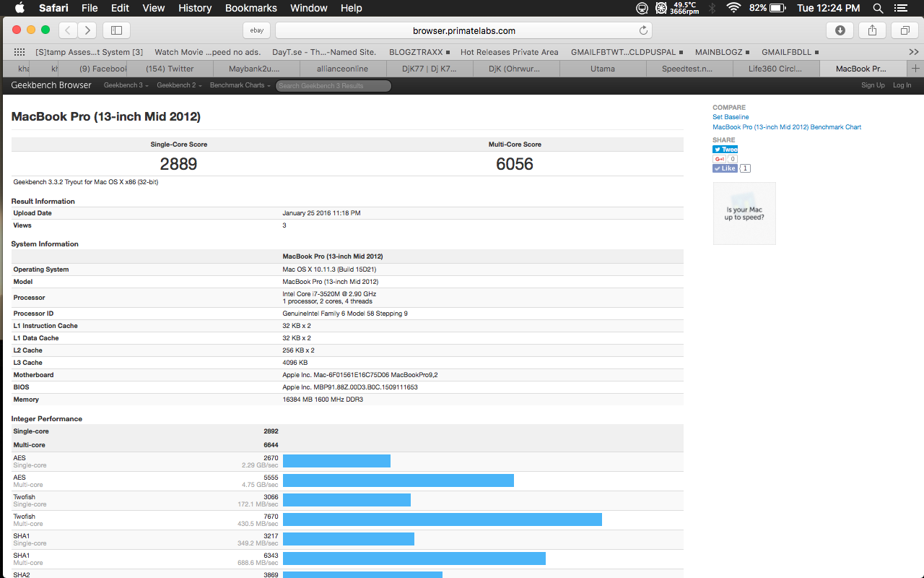Screen dimensions: 924x578
Task: Open the DayT.se bookmark
Action: tap(324, 52)
